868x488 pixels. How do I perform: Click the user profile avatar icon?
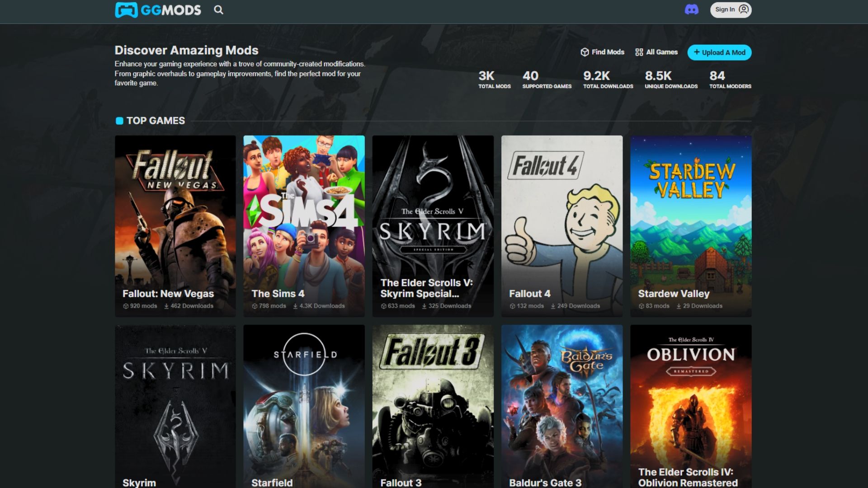[744, 9]
